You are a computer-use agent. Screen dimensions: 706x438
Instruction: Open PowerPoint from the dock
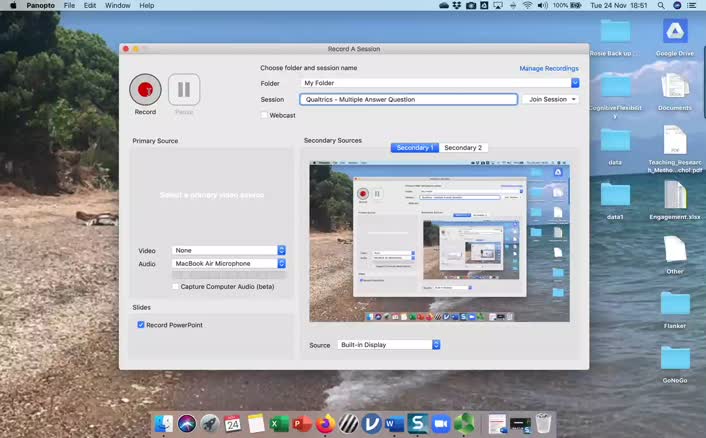[x=302, y=424]
